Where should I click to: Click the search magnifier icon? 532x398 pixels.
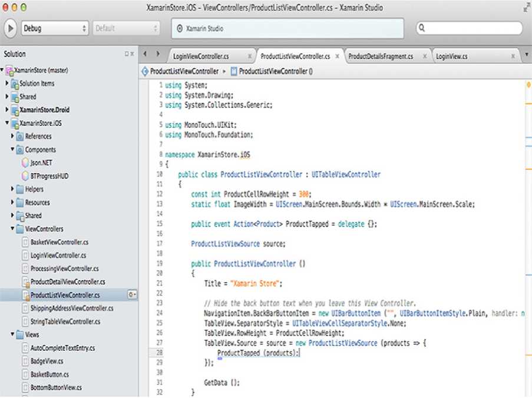click(422, 28)
